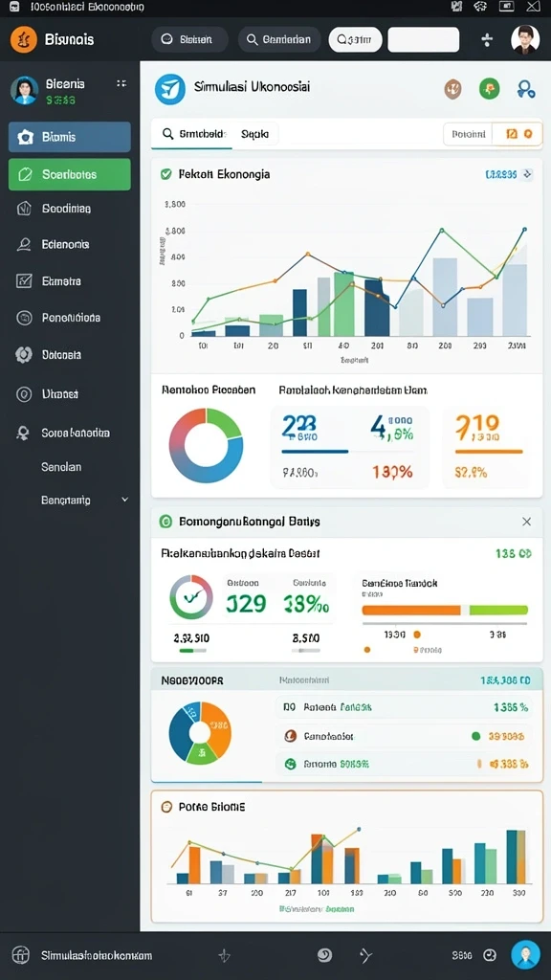
Task: Click the blue paper-plane Simulasi icon
Action: [170, 89]
